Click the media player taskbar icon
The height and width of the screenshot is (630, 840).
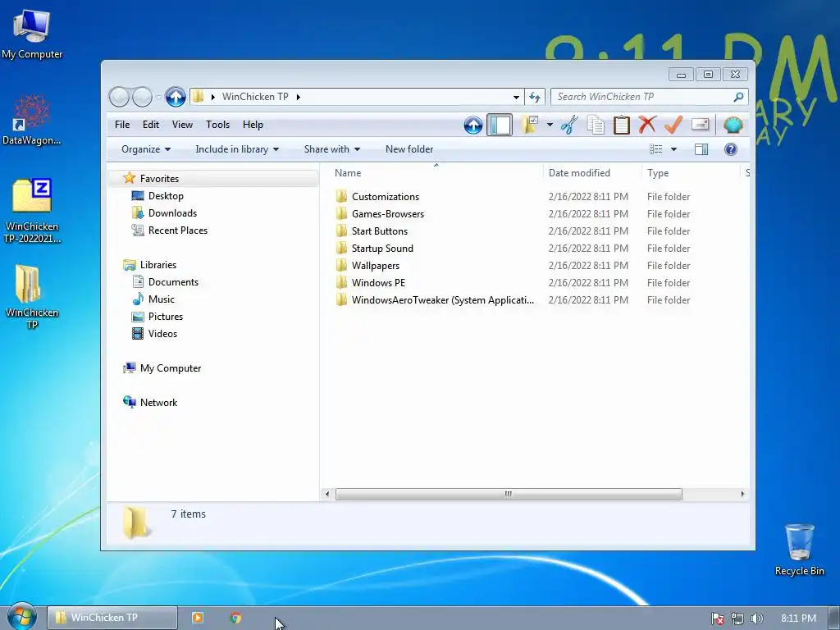197,618
